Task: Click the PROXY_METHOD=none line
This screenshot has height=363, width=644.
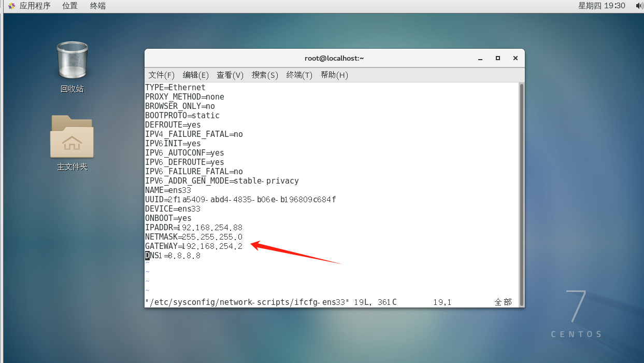Action: [184, 97]
